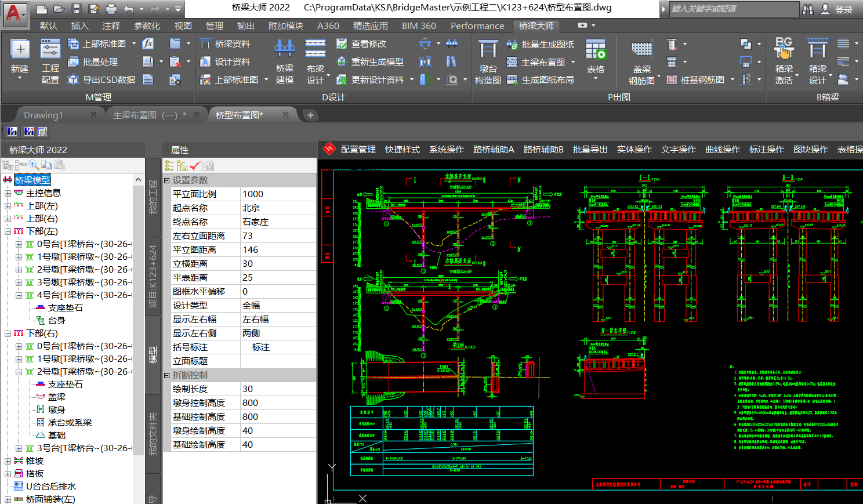Screen dimensions: 863x504
Task: Open 工程配置 project configuration
Action: point(50,49)
